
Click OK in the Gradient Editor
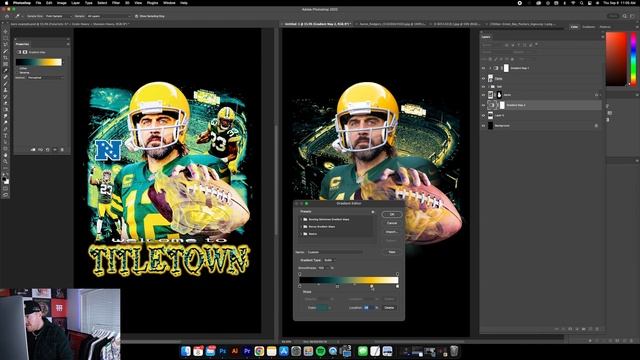(392, 214)
